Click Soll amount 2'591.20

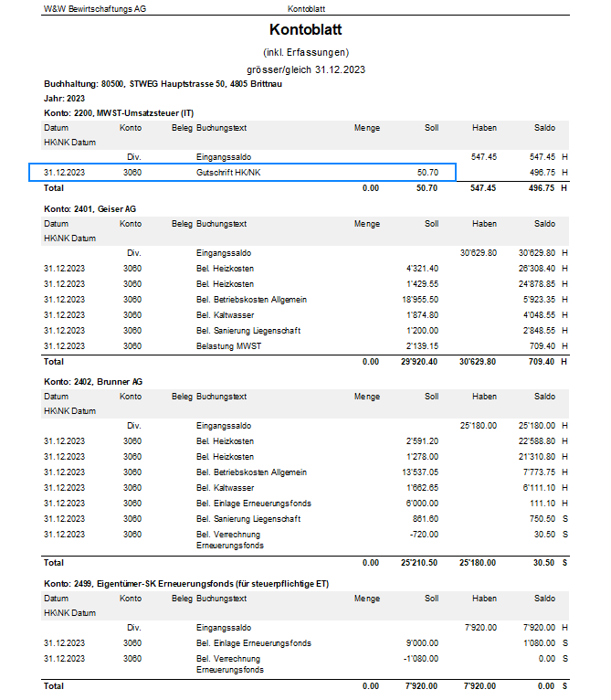click(422, 441)
